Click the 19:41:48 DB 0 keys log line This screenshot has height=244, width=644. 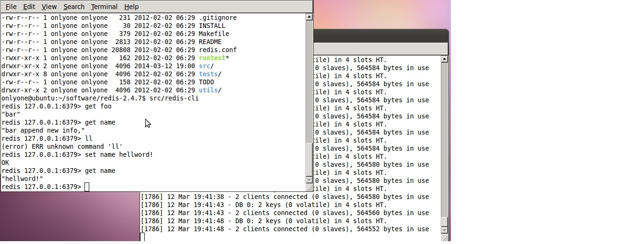click(x=264, y=221)
